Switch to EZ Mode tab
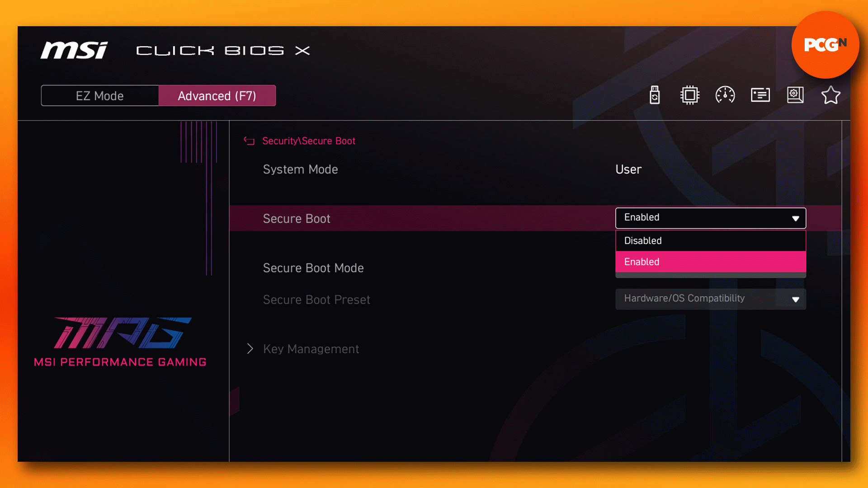 pyautogui.click(x=100, y=96)
